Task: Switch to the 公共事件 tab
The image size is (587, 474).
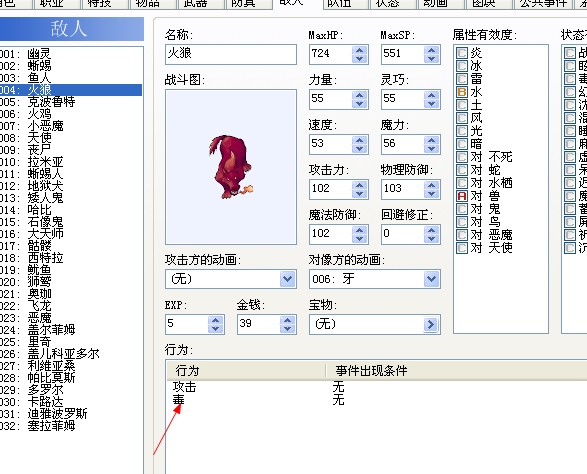Action: [x=543, y=3]
